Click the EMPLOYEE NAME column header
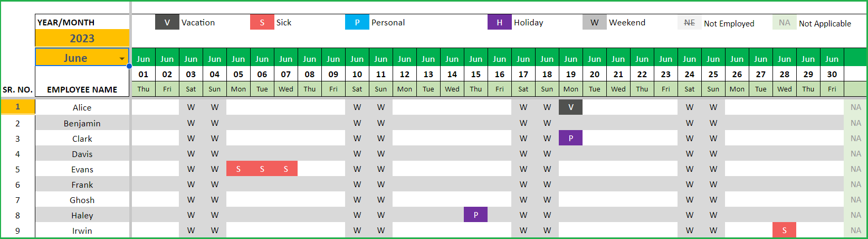 pos(82,89)
